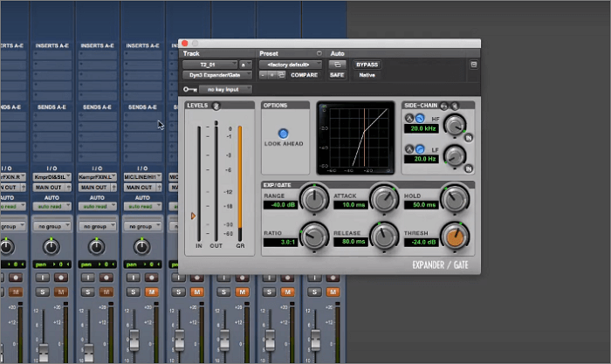Click the Preset header label
This screenshot has height=364, width=611.
click(x=268, y=53)
